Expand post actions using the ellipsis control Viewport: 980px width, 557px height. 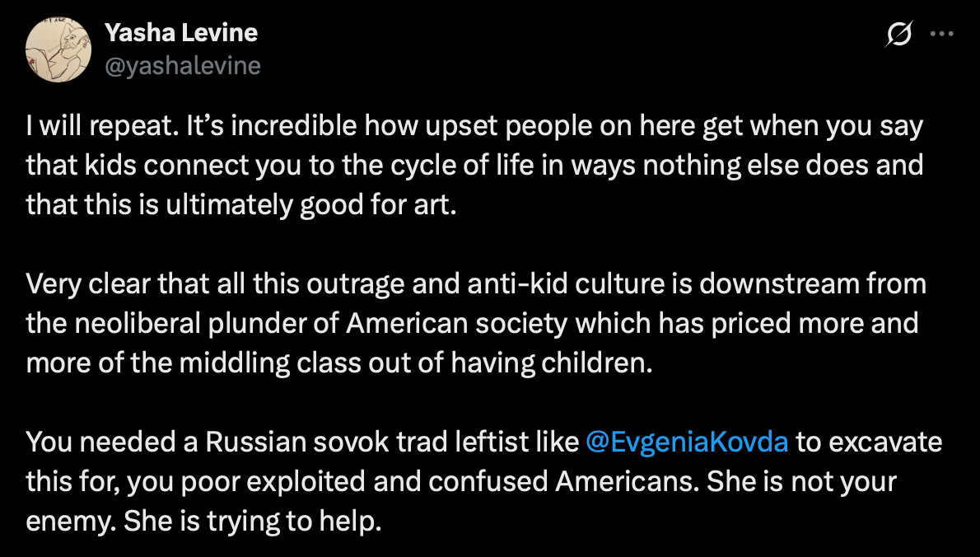(943, 33)
